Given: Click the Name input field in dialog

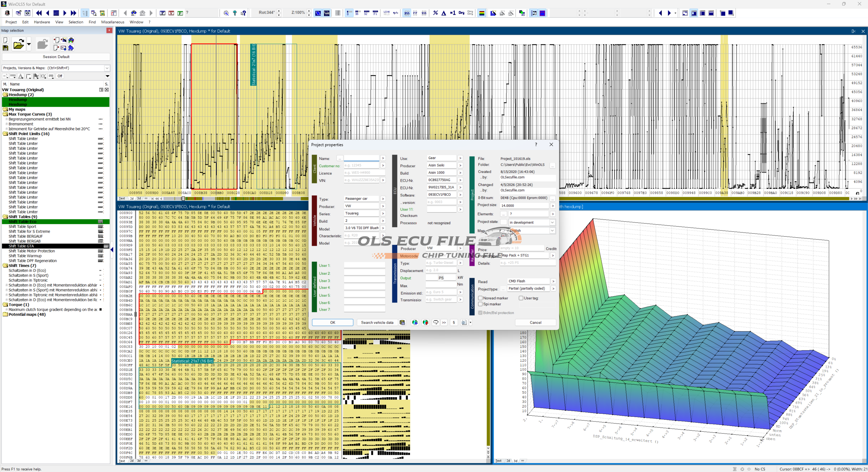Looking at the screenshot, I should pos(361,158).
